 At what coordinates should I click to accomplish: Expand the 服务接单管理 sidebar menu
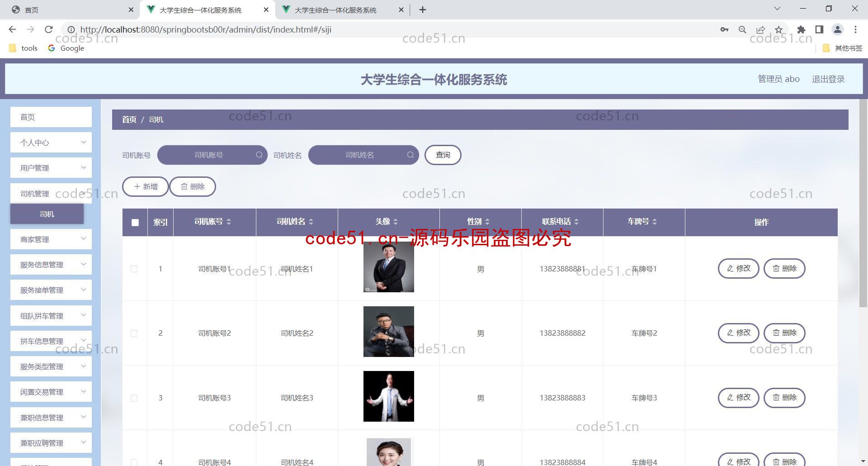pos(51,290)
